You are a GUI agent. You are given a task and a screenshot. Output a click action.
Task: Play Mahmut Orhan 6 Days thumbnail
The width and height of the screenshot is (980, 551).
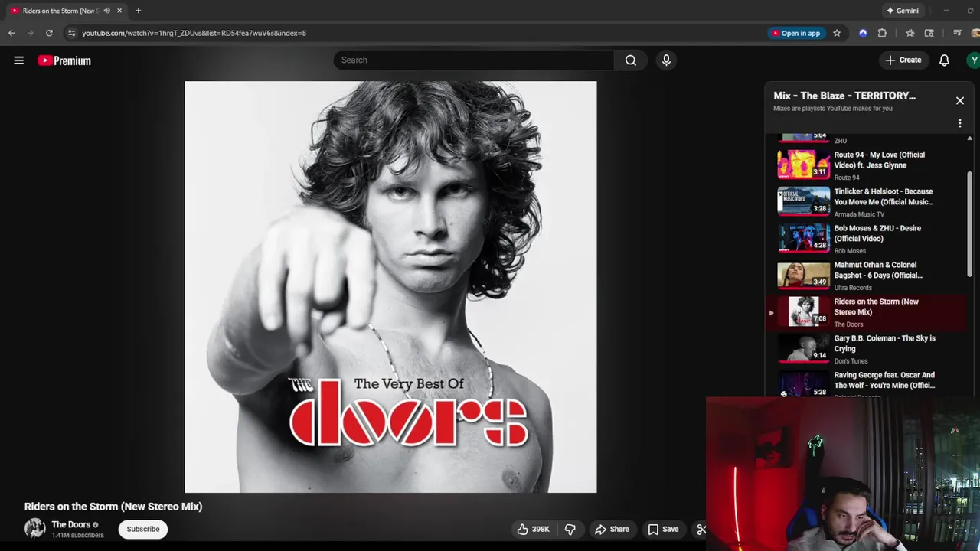(803, 275)
